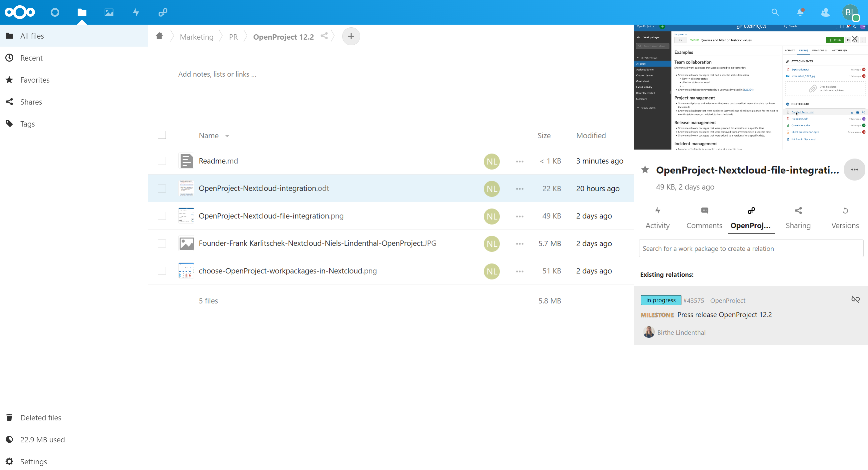Check storage usage quota indicator

[42, 439]
